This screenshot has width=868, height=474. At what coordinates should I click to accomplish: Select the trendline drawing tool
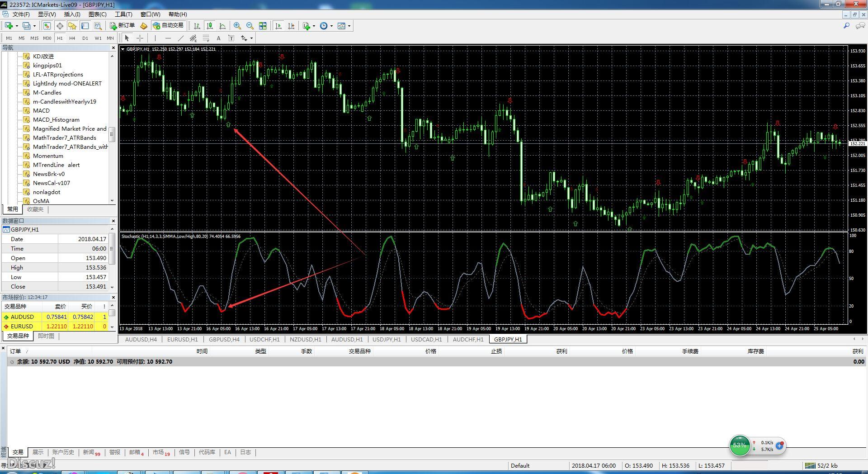tap(181, 38)
